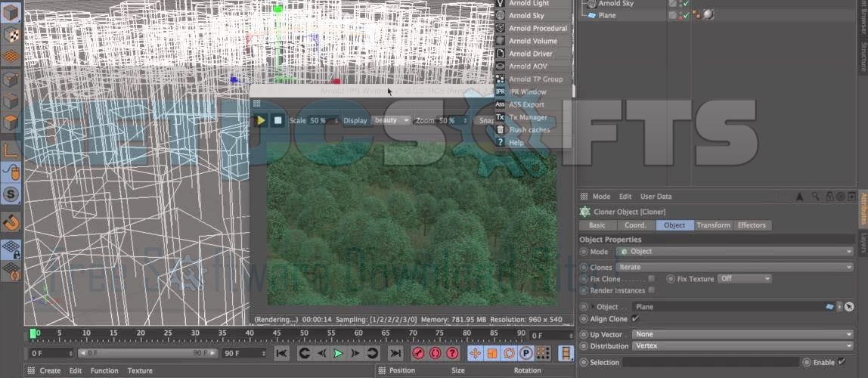Click the pick object arrow icon next to Plane
The image size is (868, 378).
point(848,307)
